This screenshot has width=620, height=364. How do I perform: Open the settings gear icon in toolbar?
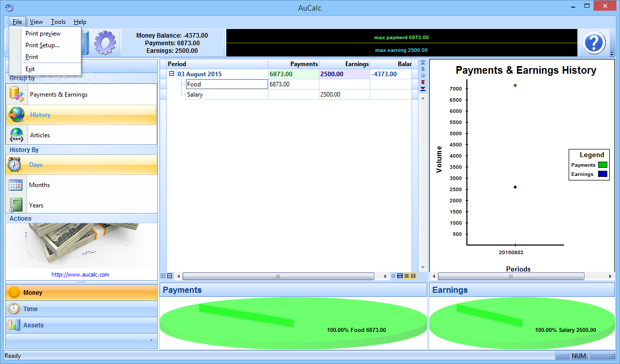click(105, 43)
